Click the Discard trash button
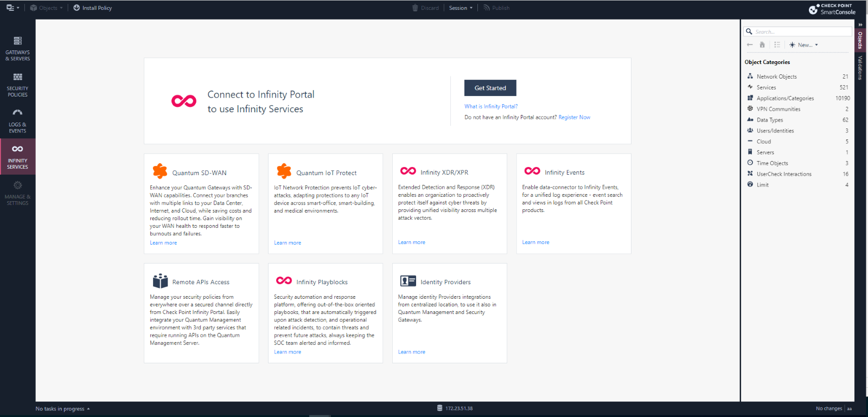Screen dimensions: 868x417 426,8
